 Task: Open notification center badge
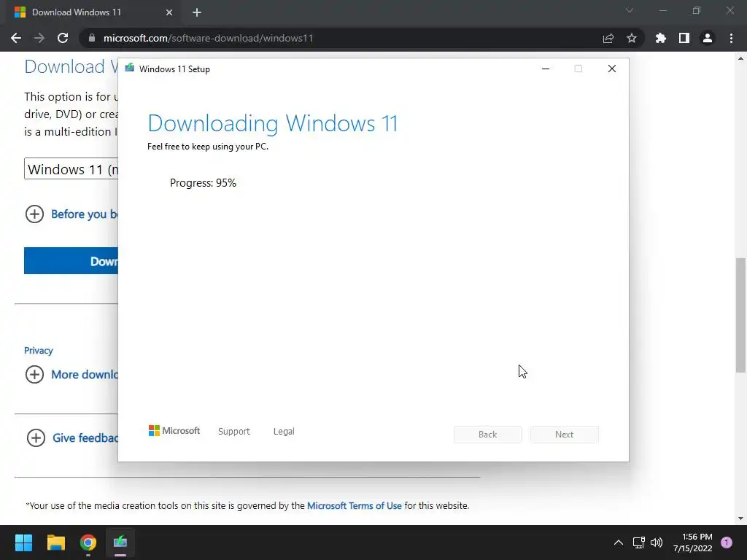point(727,542)
